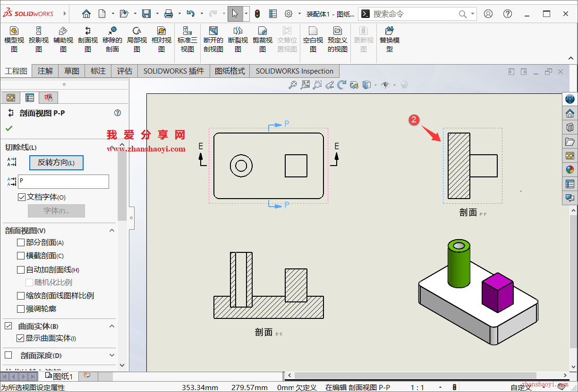Toggle the 曲面实体 section checkbox
This screenshot has width=578, height=392.
coord(8,326)
